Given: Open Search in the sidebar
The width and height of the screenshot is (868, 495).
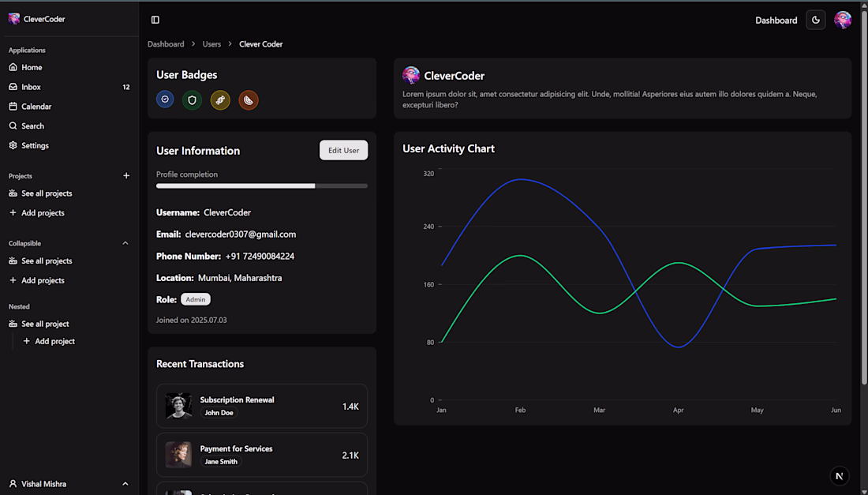Looking at the screenshot, I should tap(69, 126).
